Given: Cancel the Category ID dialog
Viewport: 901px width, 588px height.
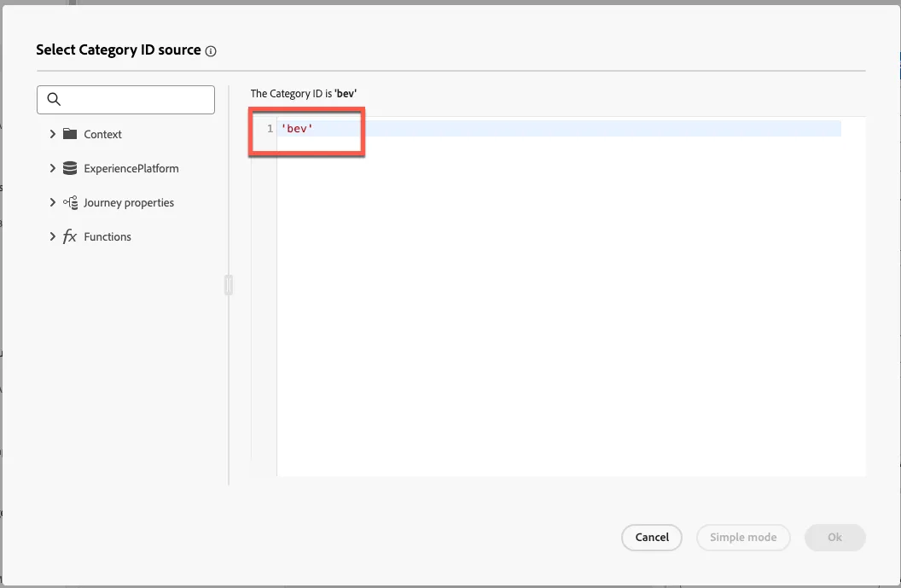Looking at the screenshot, I should pyautogui.click(x=652, y=538).
